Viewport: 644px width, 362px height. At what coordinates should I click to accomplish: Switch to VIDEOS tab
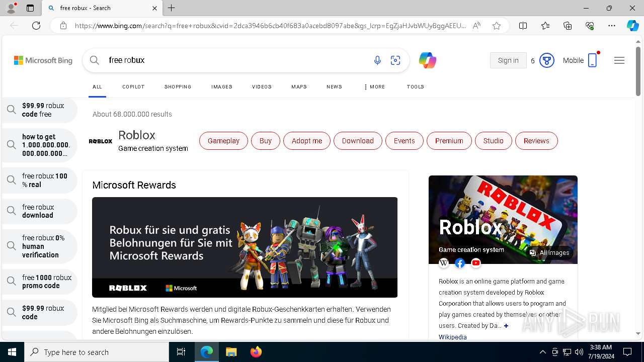click(262, 87)
